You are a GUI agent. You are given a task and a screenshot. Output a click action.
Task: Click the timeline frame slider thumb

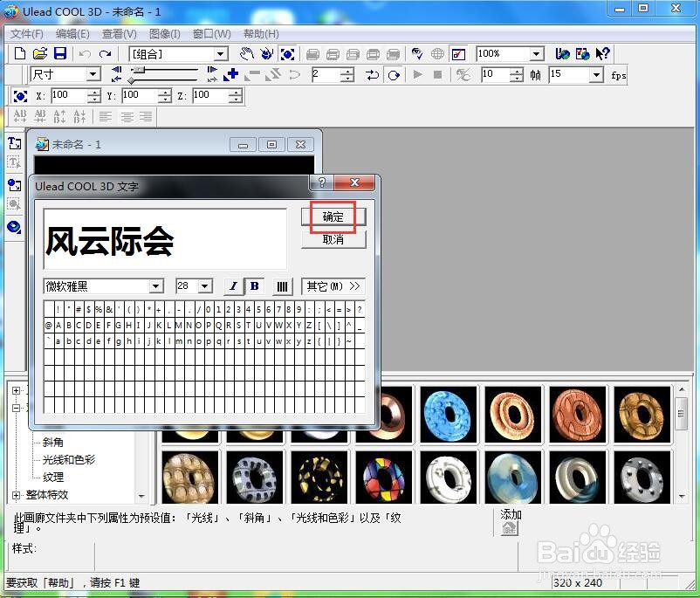140,70
